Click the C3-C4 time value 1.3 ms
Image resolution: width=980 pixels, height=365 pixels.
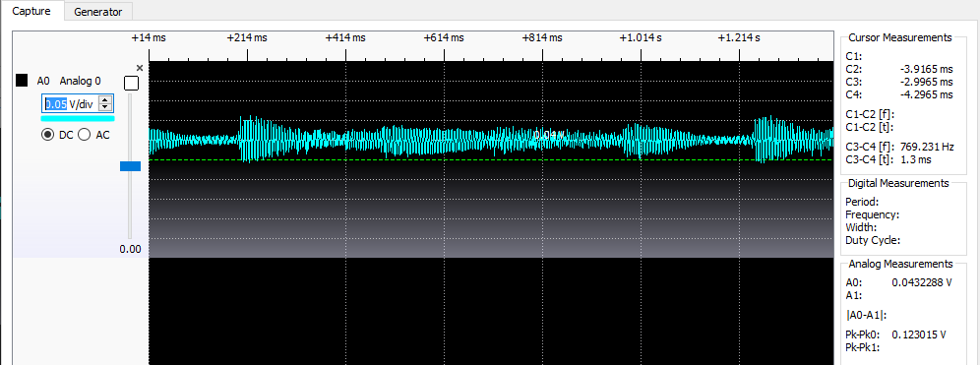[x=916, y=160]
